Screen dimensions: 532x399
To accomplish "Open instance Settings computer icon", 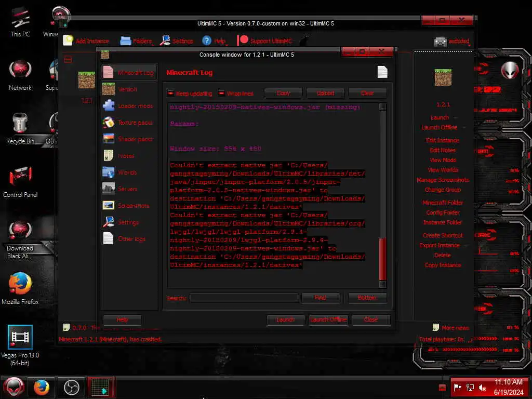I will click(108, 222).
